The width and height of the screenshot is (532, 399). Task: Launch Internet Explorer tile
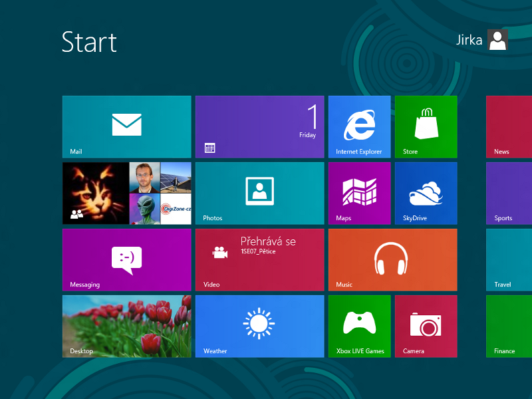coord(359,126)
